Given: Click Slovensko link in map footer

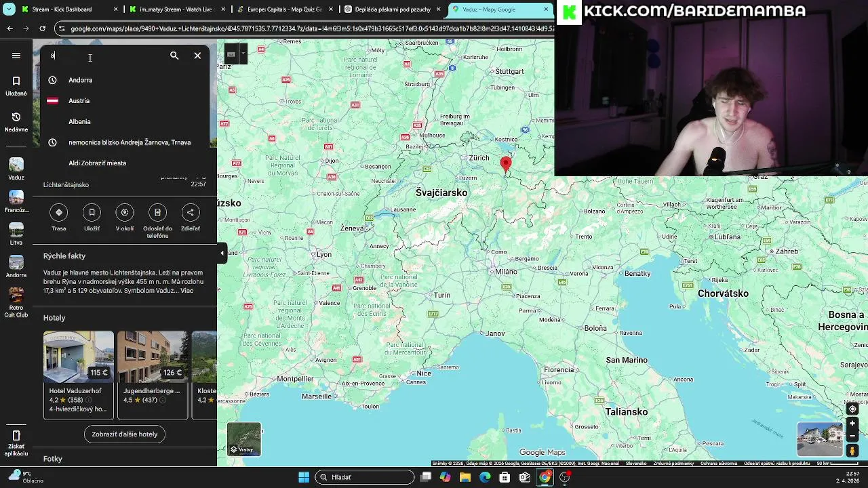Looking at the screenshot, I should tap(636, 464).
